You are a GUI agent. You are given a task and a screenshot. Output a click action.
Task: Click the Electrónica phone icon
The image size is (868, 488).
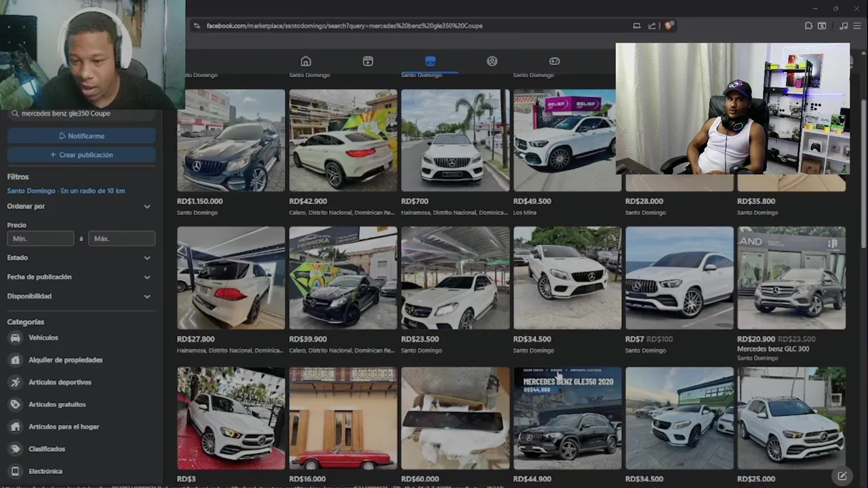[x=16, y=471]
